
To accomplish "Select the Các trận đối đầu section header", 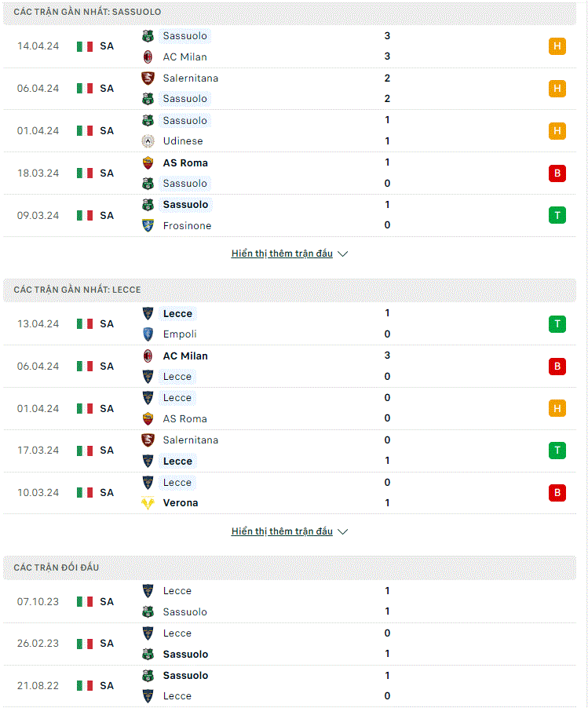I will click(56, 567).
